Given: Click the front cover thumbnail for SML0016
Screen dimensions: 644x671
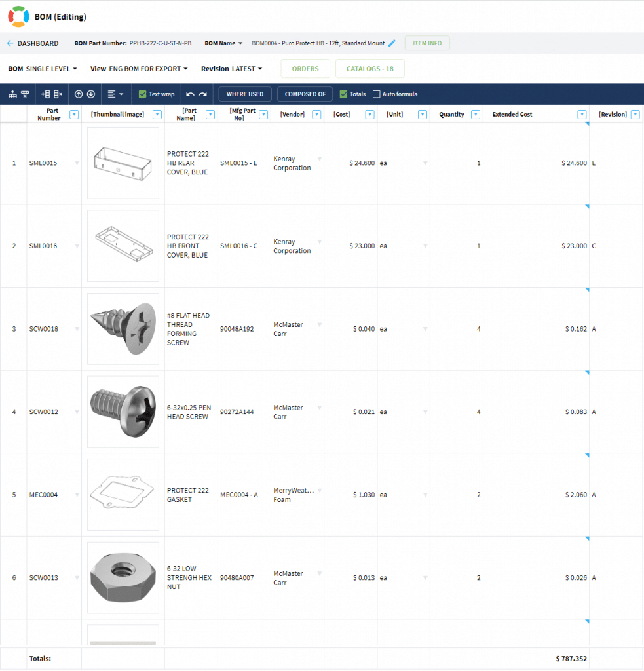Looking at the screenshot, I should pyautogui.click(x=123, y=246).
